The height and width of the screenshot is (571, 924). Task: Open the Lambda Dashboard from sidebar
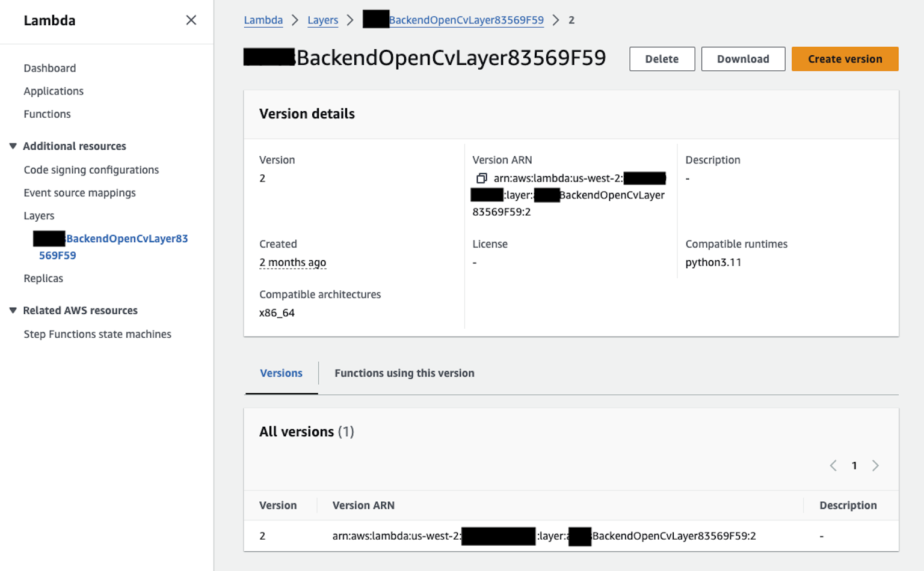point(49,68)
